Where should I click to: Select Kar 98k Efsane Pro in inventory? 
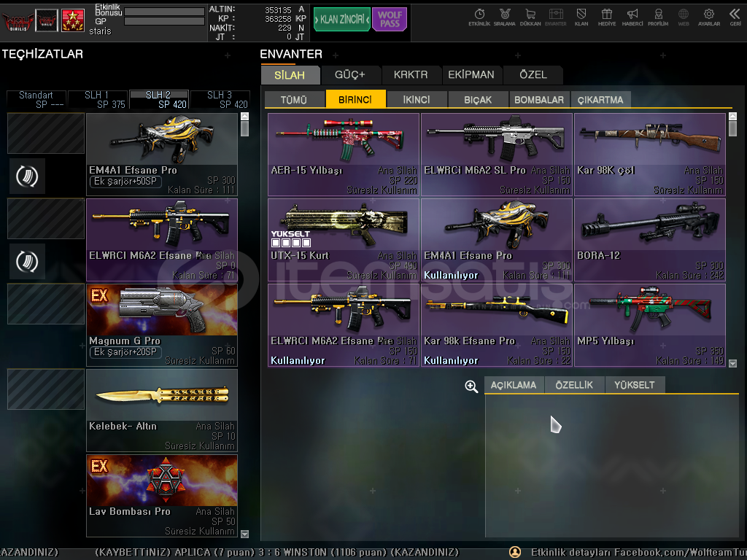497,325
